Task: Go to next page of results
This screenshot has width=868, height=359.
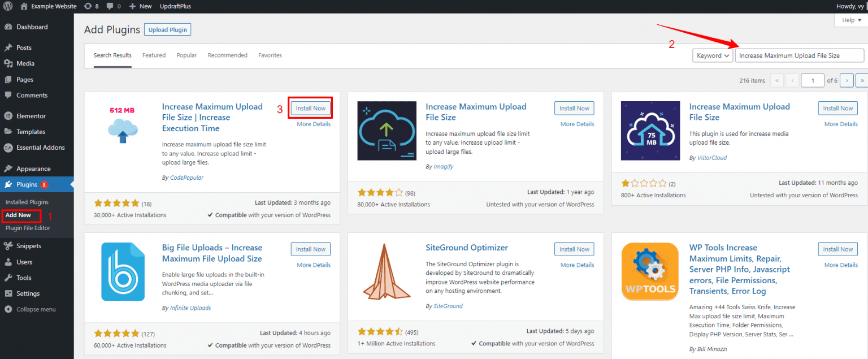Action: tap(847, 80)
